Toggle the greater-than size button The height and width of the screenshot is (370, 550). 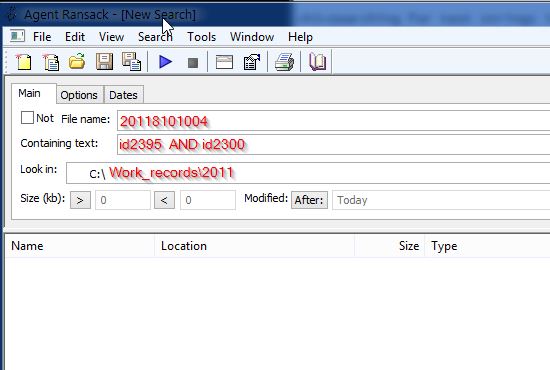tap(80, 200)
